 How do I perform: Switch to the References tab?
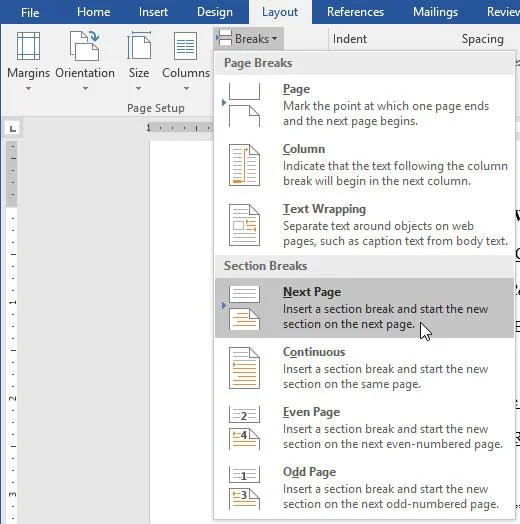click(355, 12)
